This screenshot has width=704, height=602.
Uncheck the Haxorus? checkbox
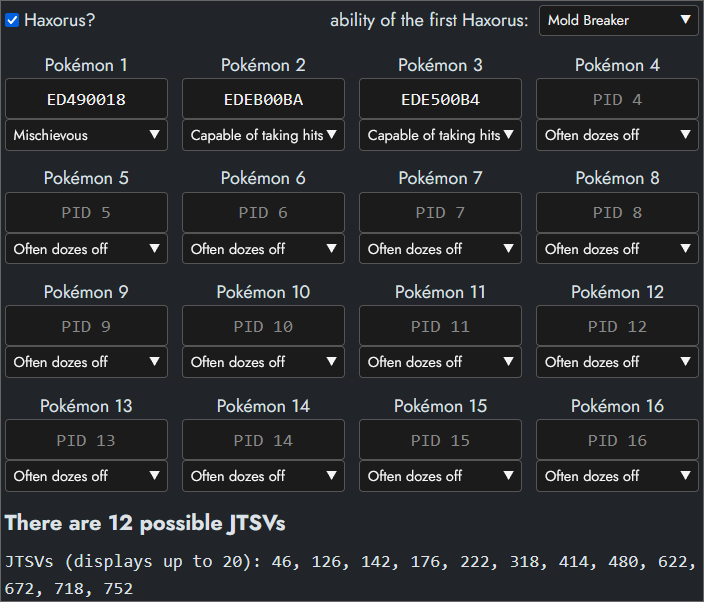point(12,20)
